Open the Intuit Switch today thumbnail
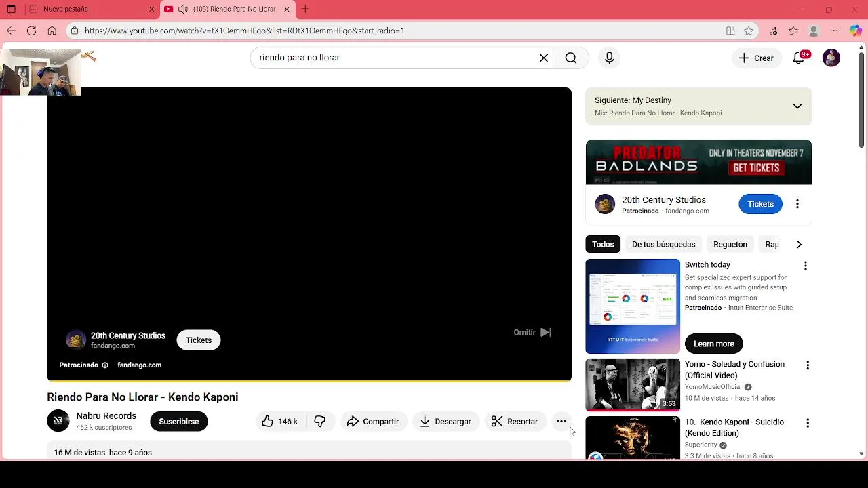 point(633,306)
